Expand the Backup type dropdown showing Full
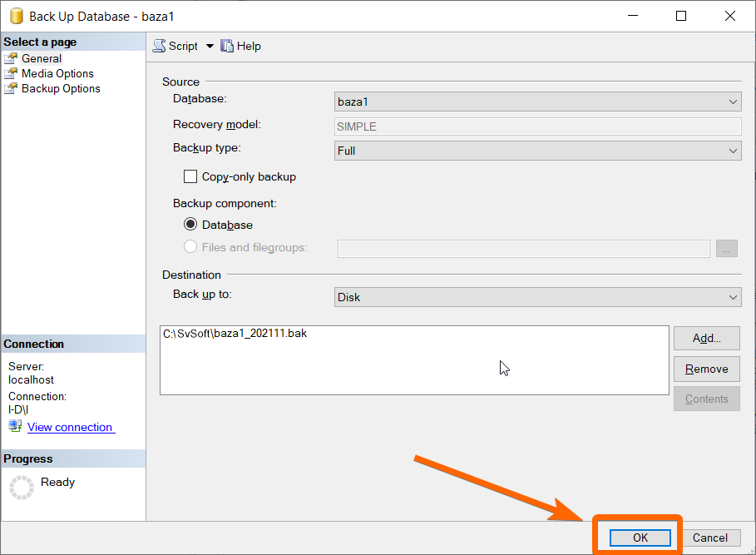Screen dimensions: 756x555 point(537,151)
